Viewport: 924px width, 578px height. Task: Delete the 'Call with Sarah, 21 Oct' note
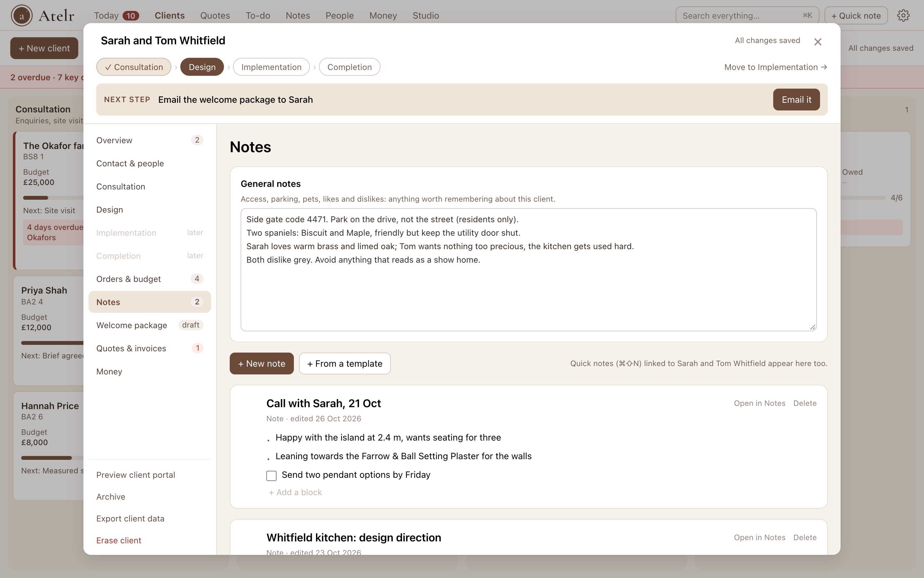pos(805,403)
